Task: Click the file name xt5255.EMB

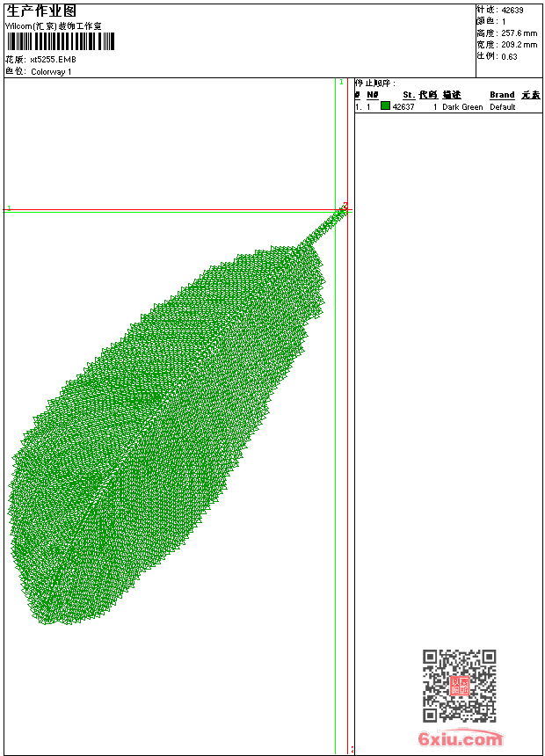Action: click(53, 59)
